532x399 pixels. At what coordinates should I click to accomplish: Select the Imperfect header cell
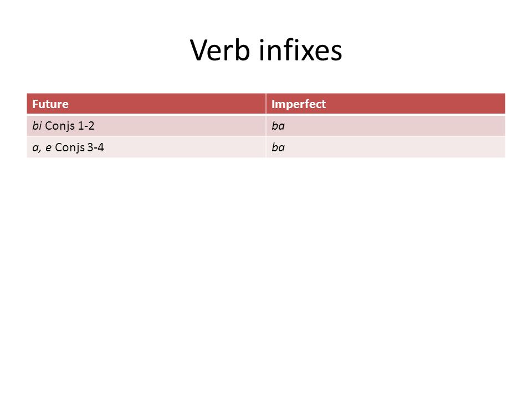click(386, 104)
